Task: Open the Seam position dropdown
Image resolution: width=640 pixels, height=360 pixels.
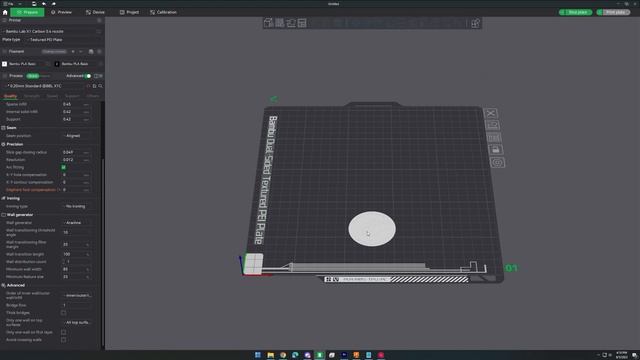Action: [x=78, y=136]
